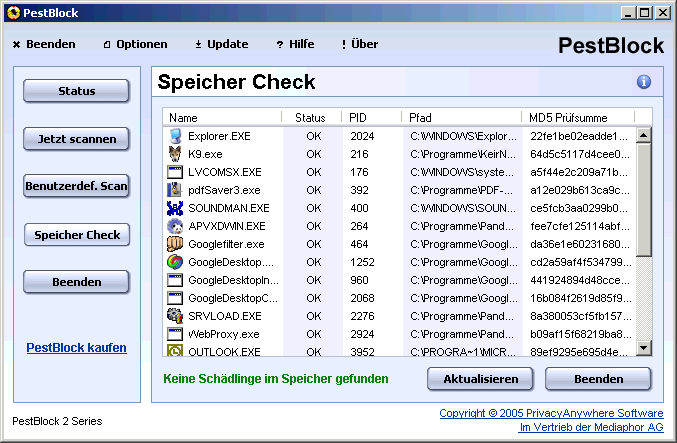The height and width of the screenshot is (443, 677).
Task: Click the path C:\PROGRA~1\MICR...
Action: 463,351
